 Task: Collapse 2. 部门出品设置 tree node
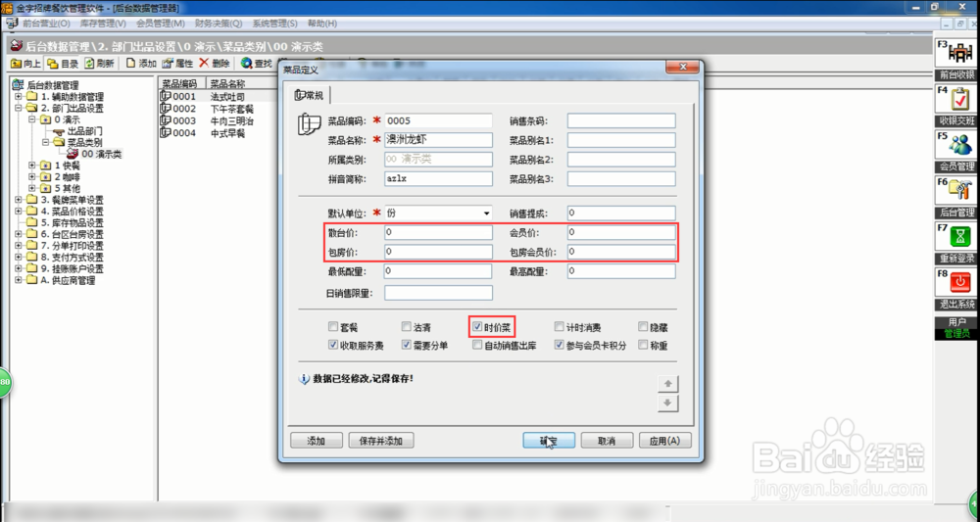point(18,108)
